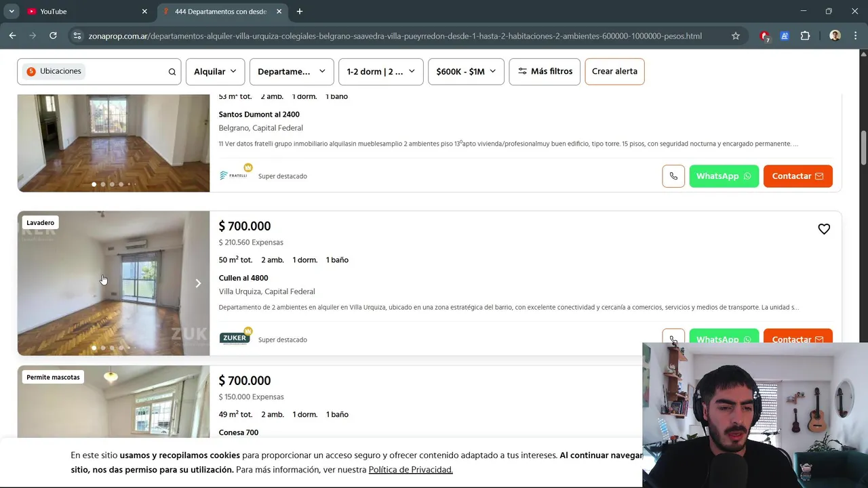Click Zuker agency logo

click(x=235, y=338)
